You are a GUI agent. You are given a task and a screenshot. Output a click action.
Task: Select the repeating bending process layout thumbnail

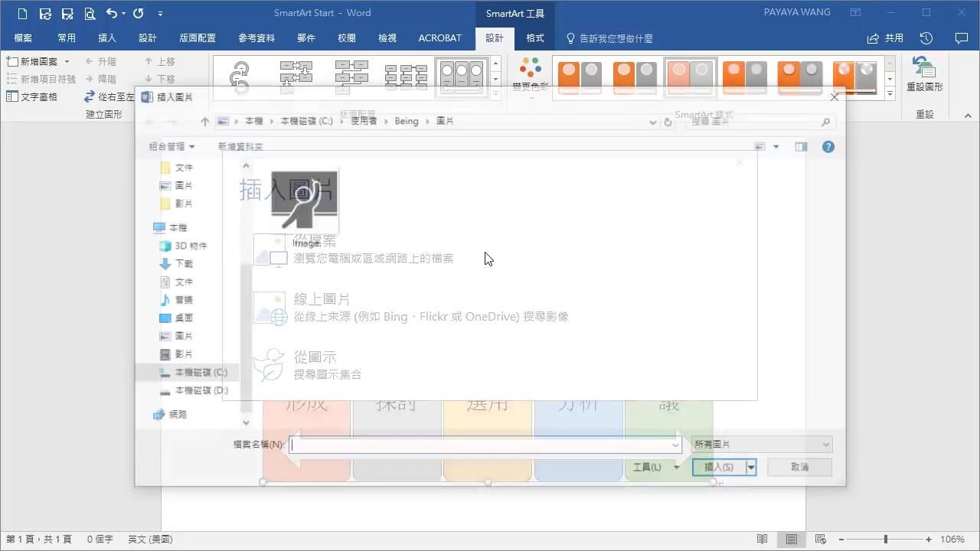(296, 77)
